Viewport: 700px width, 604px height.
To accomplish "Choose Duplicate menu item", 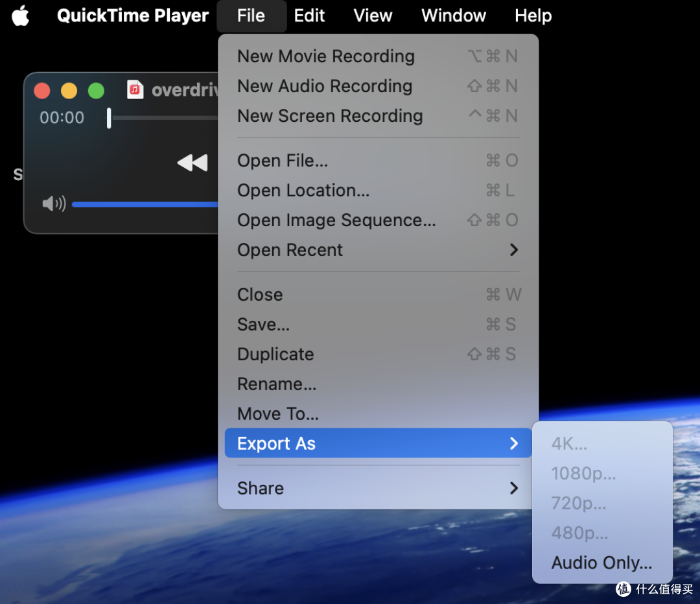I will coord(378,354).
